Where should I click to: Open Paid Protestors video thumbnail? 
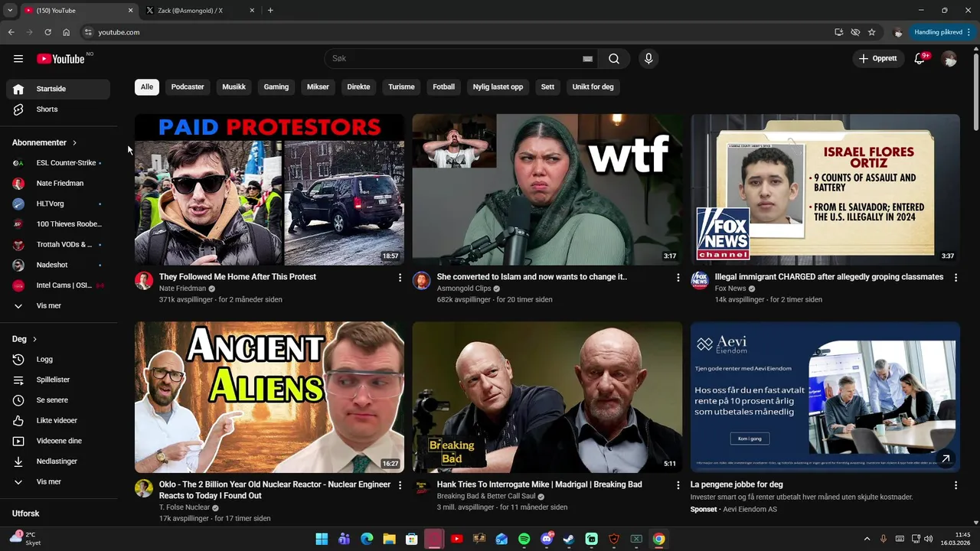pyautogui.click(x=269, y=190)
